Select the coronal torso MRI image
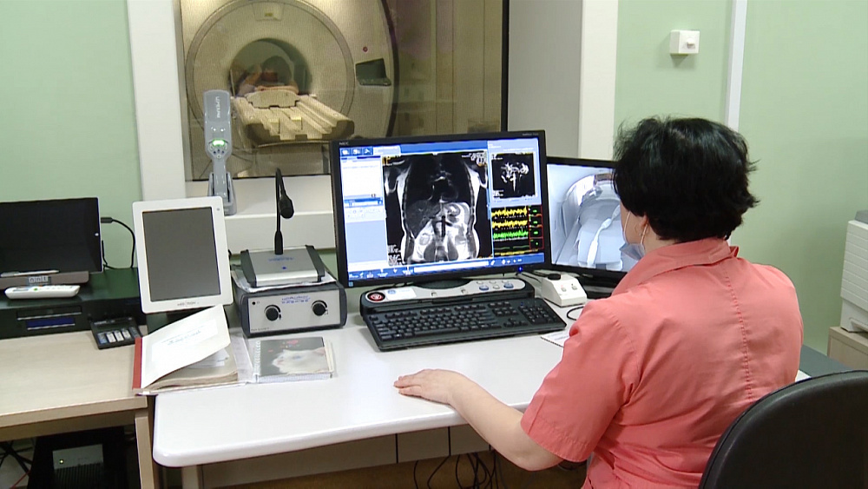Screen dimensions: 868x489 (437, 208)
